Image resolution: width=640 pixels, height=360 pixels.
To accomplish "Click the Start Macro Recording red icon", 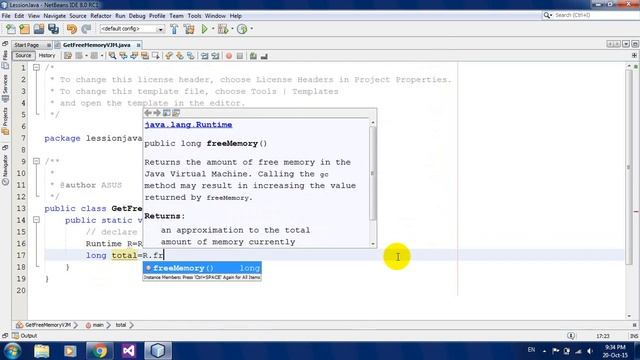I will [229, 56].
